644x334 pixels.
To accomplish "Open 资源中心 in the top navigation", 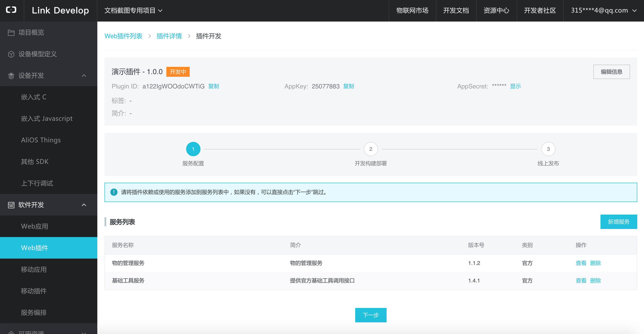I will (496, 11).
